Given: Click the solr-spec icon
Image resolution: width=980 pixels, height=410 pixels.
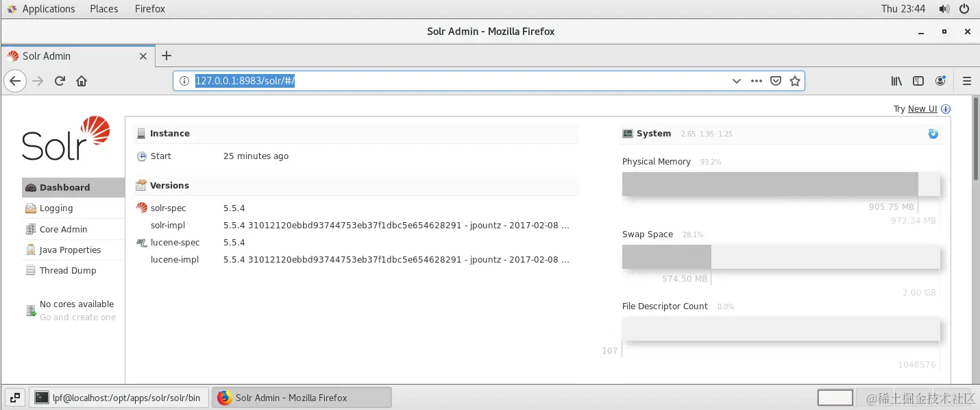Looking at the screenshot, I should (x=142, y=208).
